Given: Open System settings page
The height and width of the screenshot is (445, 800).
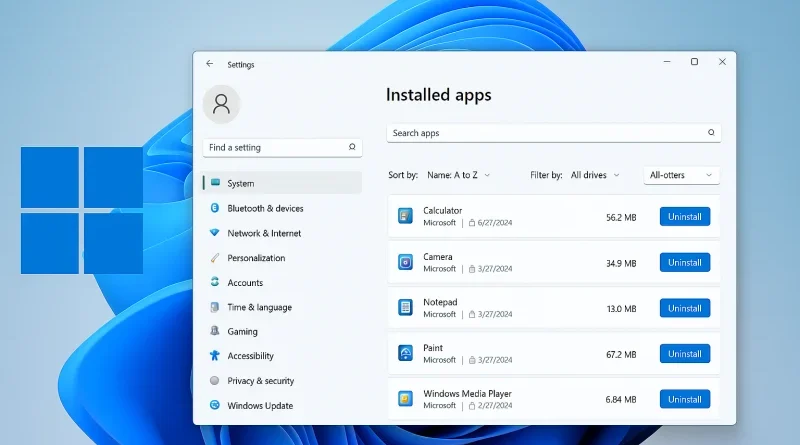Looking at the screenshot, I should (282, 183).
